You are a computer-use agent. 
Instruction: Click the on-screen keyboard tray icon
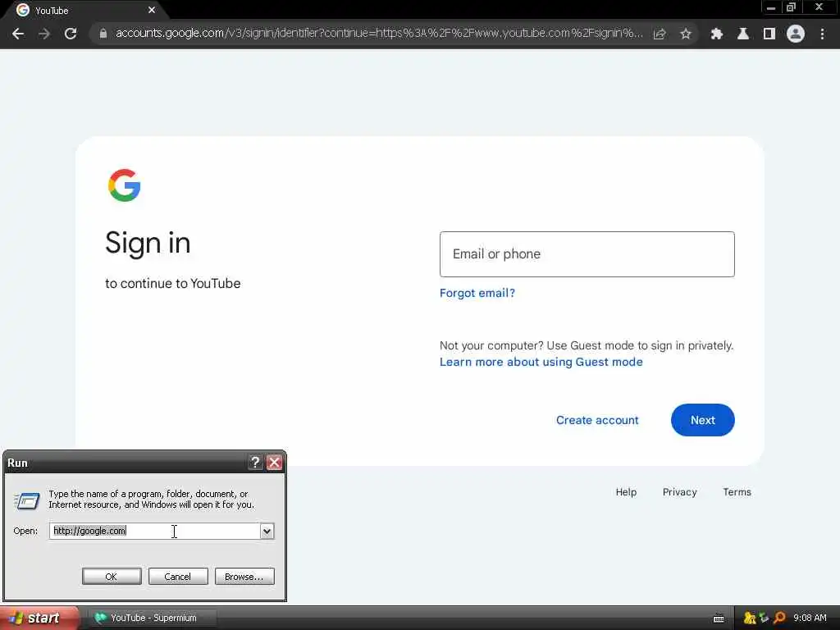pyautogui.click(x=719, y=619)
